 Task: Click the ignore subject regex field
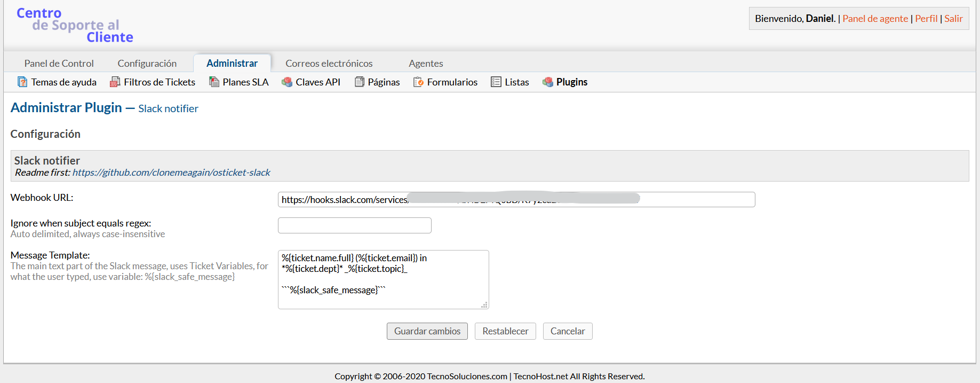click(354, 225)
